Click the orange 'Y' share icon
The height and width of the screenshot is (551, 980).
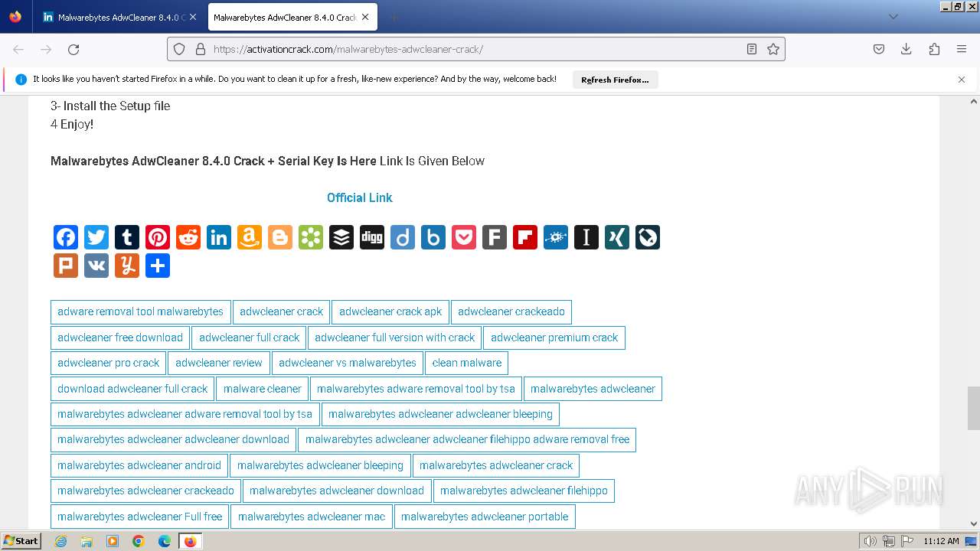coord(127,266)
